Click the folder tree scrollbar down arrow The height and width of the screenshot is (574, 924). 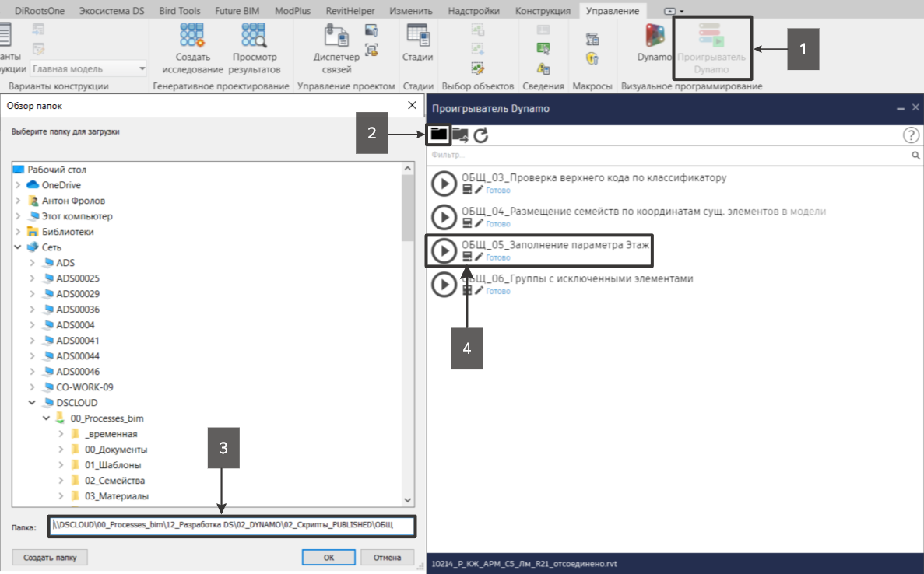[x=408, y=500]
